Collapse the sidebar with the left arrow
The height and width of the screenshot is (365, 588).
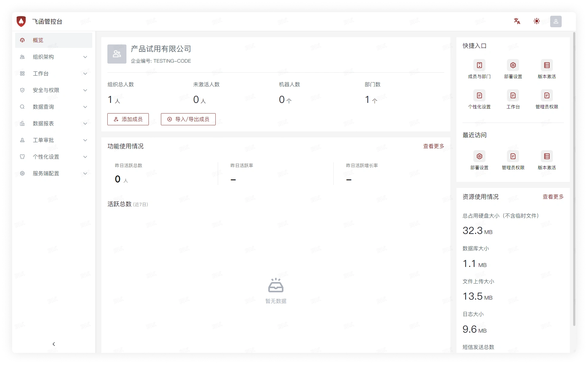[x=54, y=344]
